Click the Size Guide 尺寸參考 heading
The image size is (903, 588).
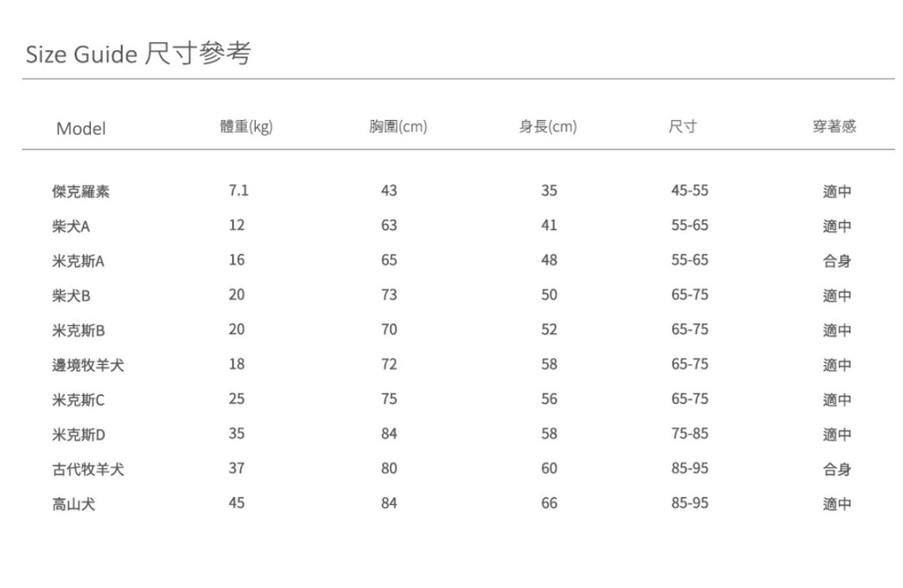(138, 55)
